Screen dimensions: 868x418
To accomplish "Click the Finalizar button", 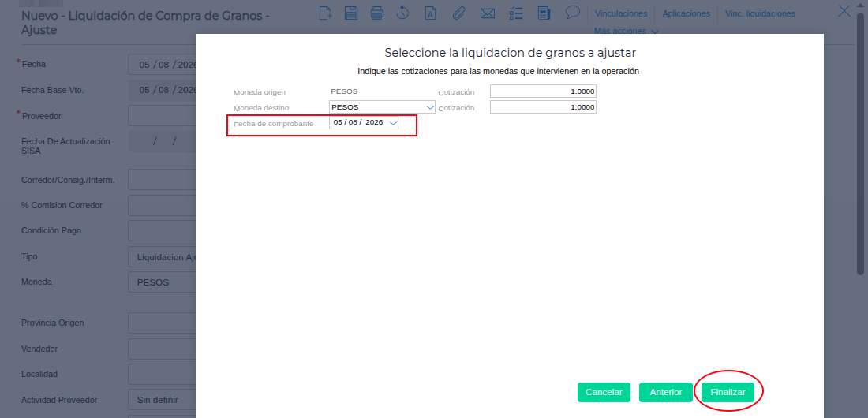I will (x=728, y=392).
